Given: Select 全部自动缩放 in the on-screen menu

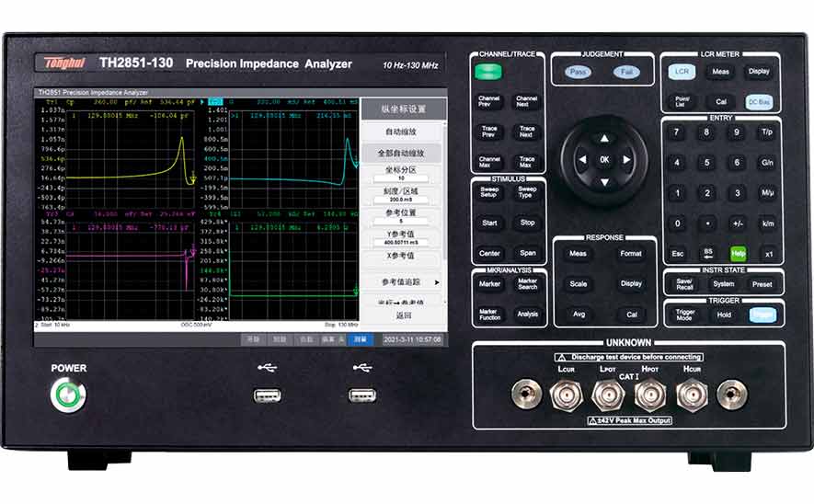Looking at the screenshot, I should (401, 153).
